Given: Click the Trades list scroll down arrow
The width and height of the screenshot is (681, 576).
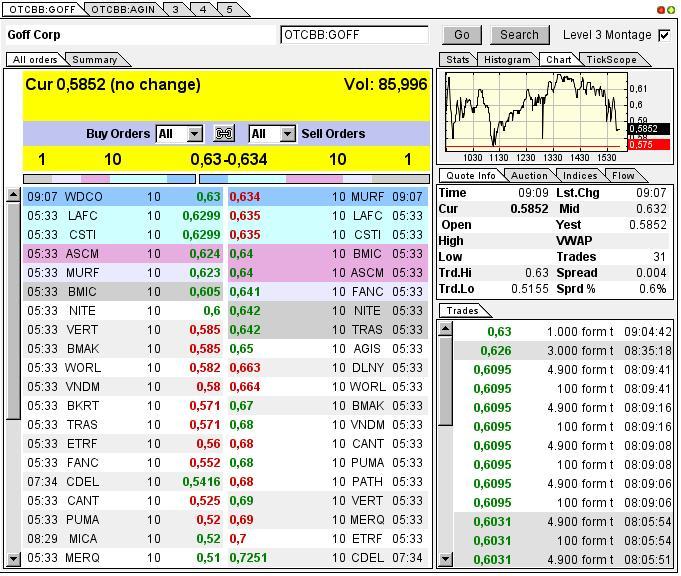Looking at the screenshot, I should (445, 559).
